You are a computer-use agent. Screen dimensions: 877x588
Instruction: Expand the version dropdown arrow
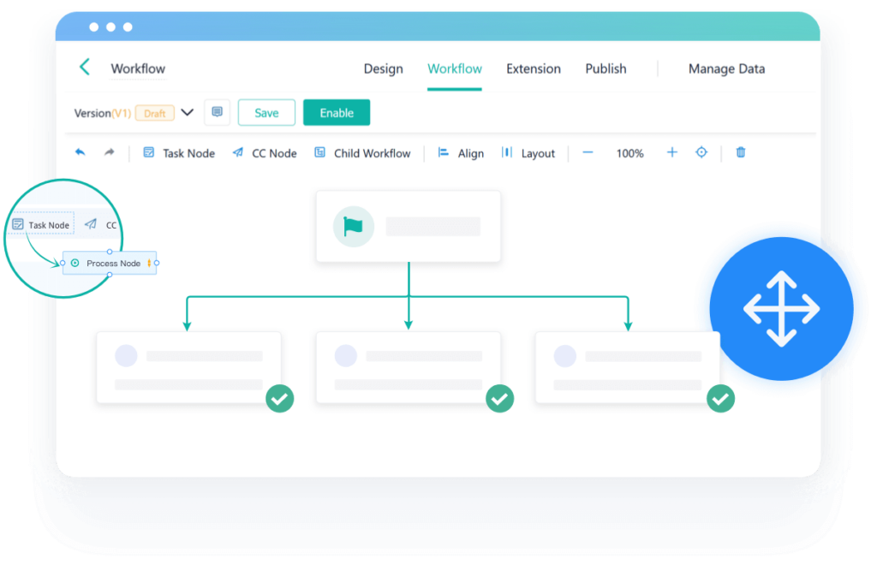click(x=188, y=112)
